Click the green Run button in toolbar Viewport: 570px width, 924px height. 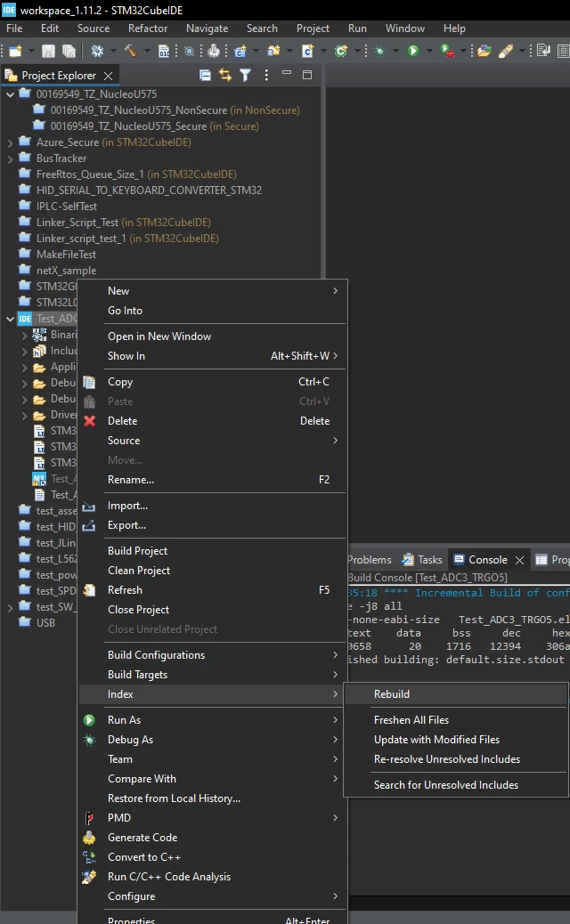coord(413,52)
